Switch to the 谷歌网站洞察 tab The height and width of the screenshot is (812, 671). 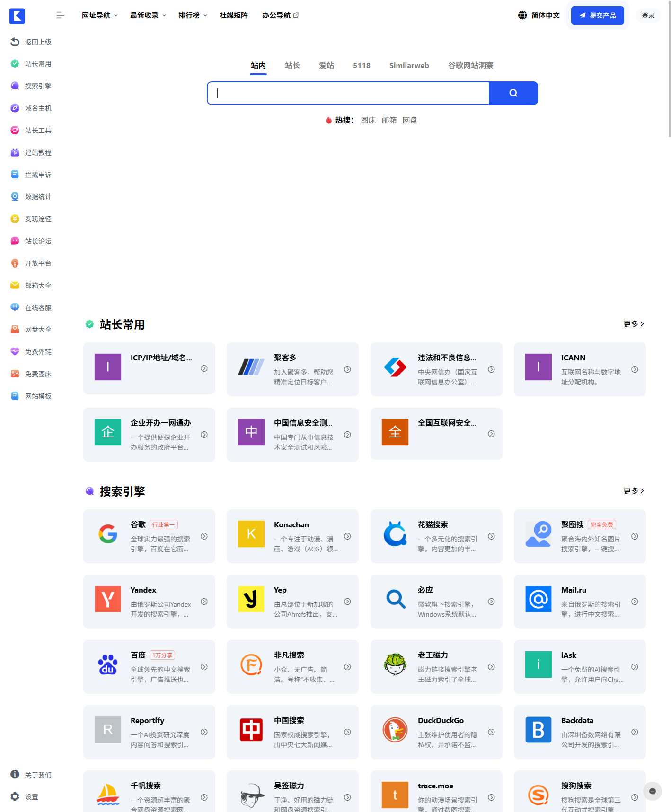point(471,66)
